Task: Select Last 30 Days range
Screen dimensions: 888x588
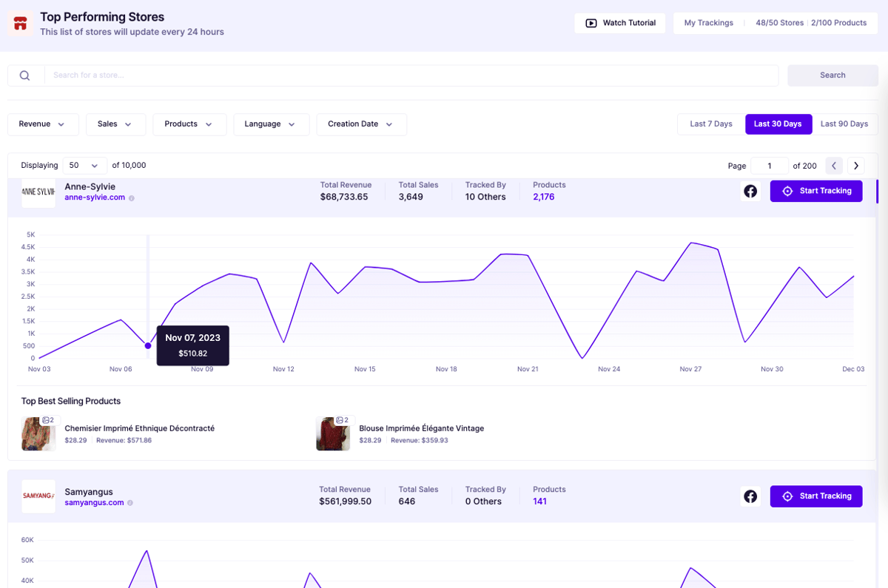Action: 778,124
